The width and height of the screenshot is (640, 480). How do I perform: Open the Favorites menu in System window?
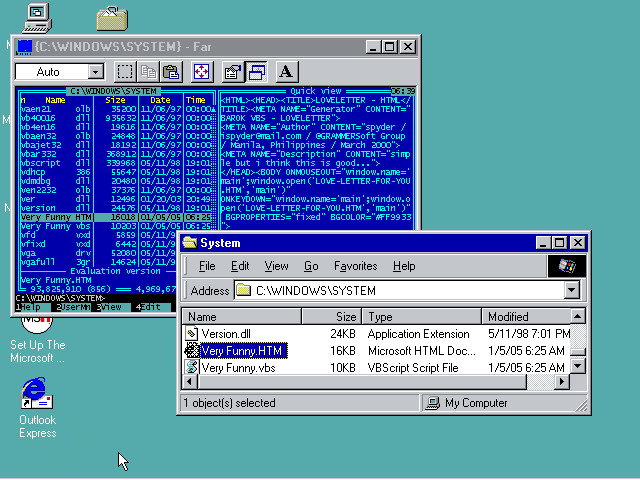point(356,266)
